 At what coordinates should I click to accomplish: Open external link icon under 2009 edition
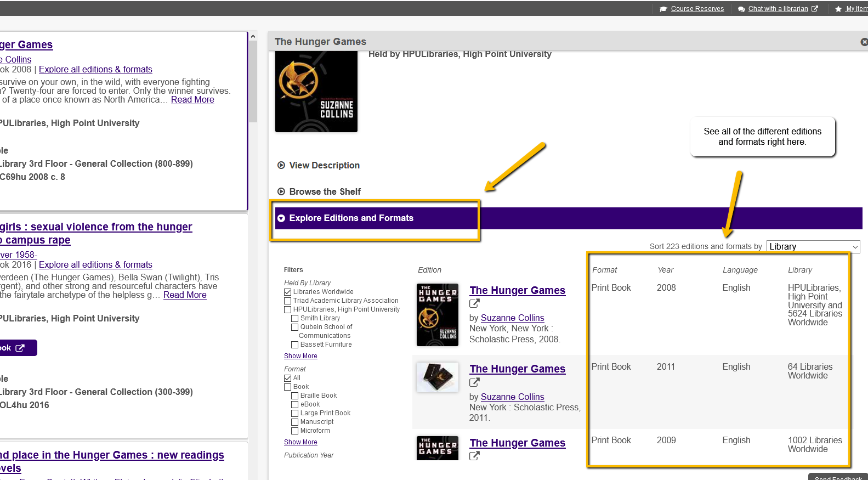click(x=474, y=456)
